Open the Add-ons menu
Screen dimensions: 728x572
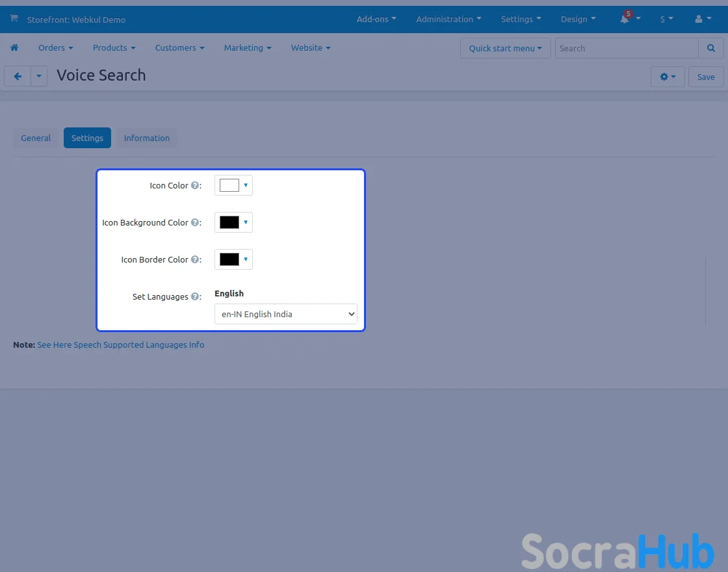pos(376,19)
